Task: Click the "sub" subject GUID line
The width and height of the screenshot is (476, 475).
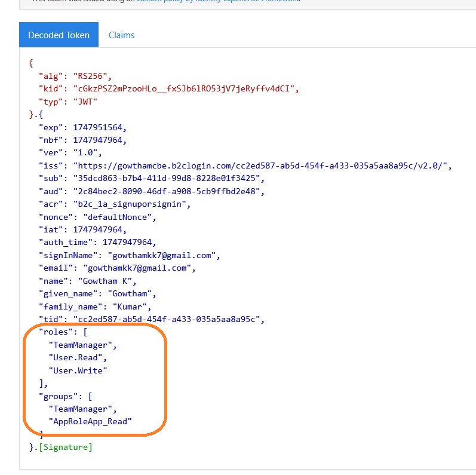Action: coord(152,178)
